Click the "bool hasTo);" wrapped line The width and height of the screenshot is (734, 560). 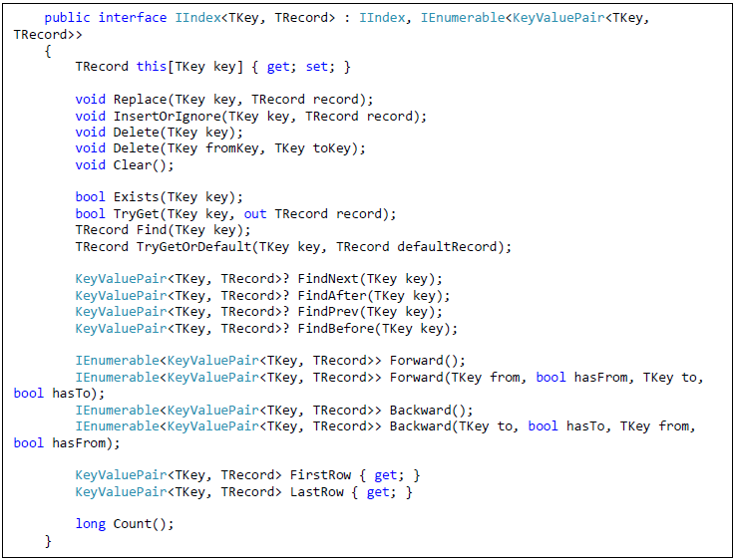pos(60,394)
